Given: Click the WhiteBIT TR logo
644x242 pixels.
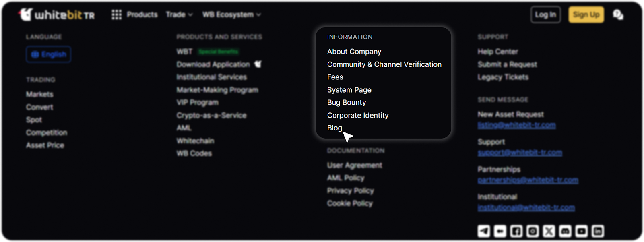Looking at the screenshot, I should [x=57, y=15].
